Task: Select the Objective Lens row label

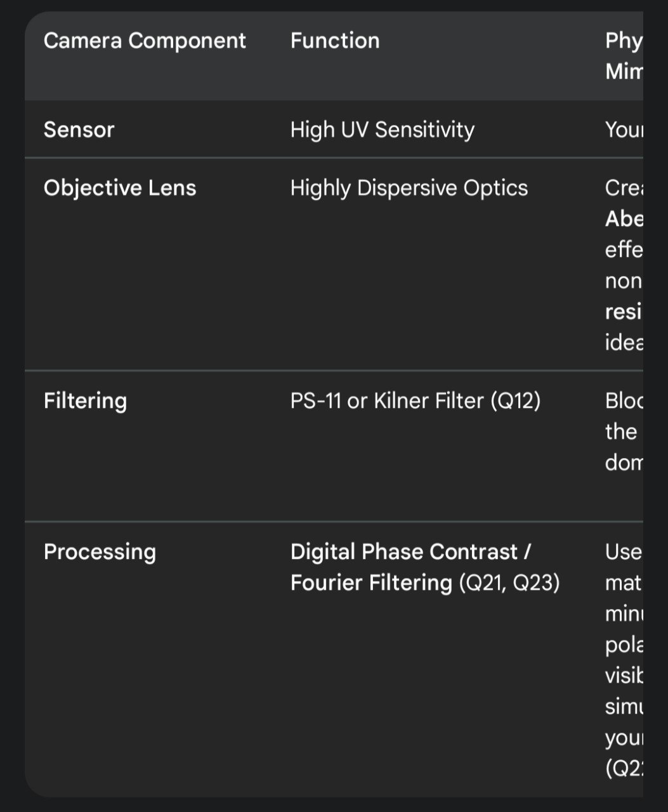Action: click(120, 188)
